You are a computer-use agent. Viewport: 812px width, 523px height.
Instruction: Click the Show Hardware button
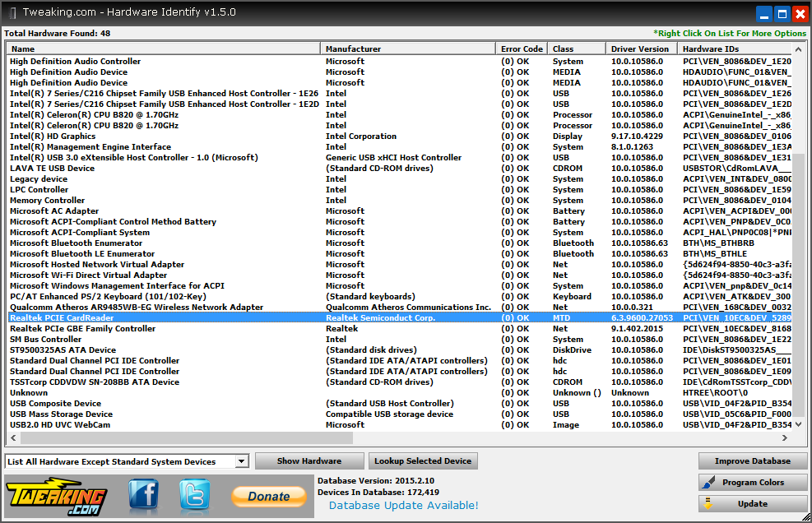click(309, 461)
